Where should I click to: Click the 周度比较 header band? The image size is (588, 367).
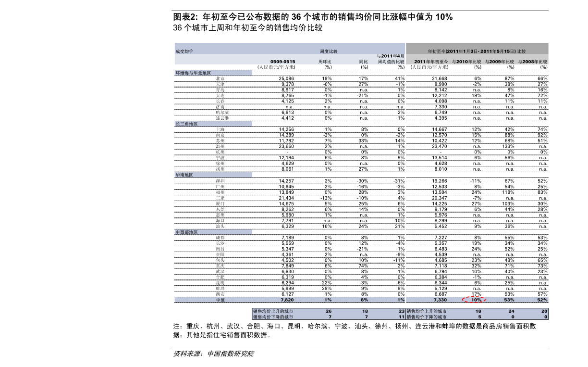(329, 51)
